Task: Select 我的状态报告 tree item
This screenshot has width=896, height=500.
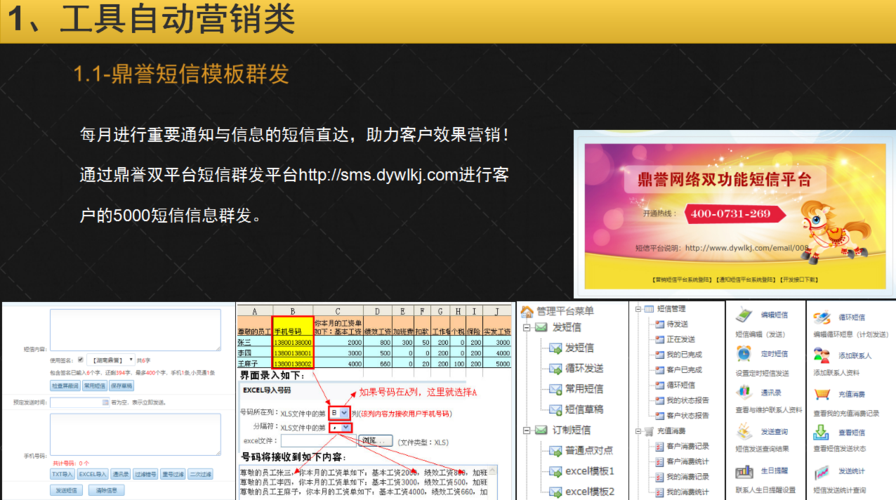Action: pyautogui.click(x=687, y=400)
